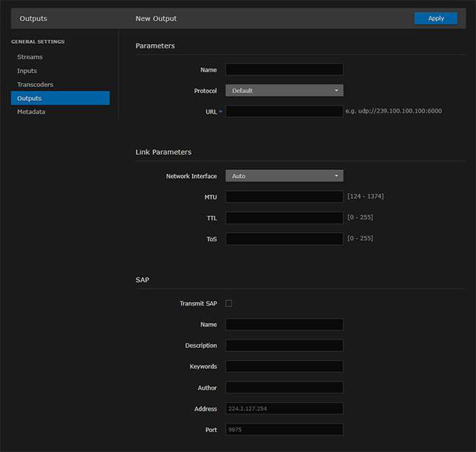The height and width of the screenshot is (452, 476).
Task: Click the TTL input field
Action: click(284, 218)
